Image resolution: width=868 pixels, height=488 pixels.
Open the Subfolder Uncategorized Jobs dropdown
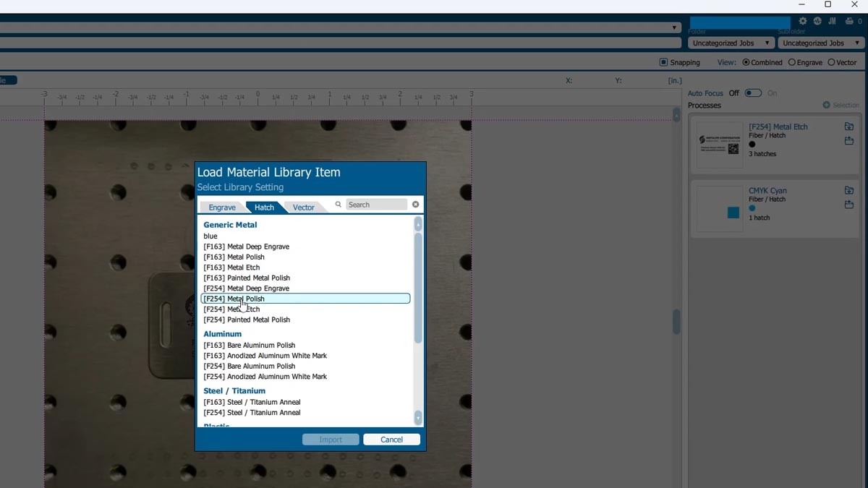[822, 43]
